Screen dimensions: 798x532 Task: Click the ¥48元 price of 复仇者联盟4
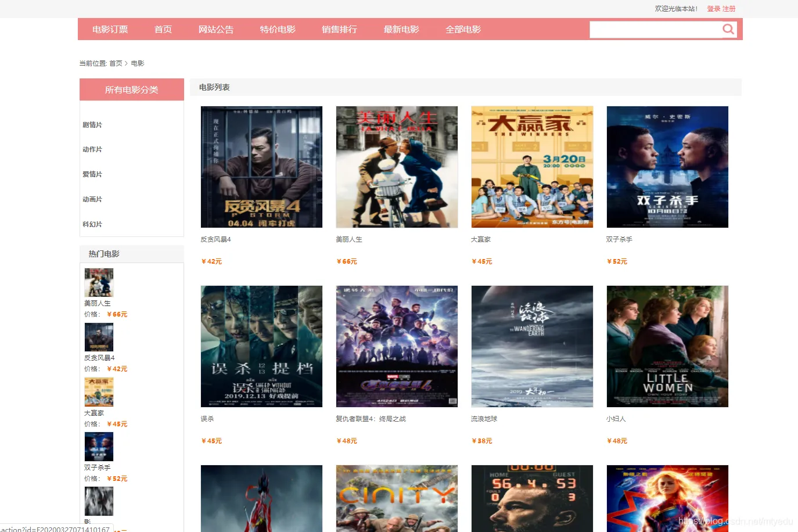[347, 441]
